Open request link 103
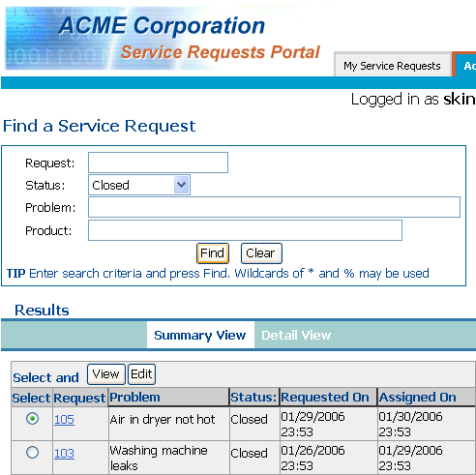 pyautogui.click(x=64, y=453)
